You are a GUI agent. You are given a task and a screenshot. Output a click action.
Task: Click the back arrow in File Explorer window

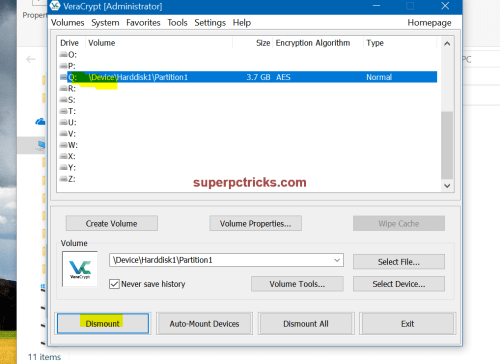(x=31, y=59)
